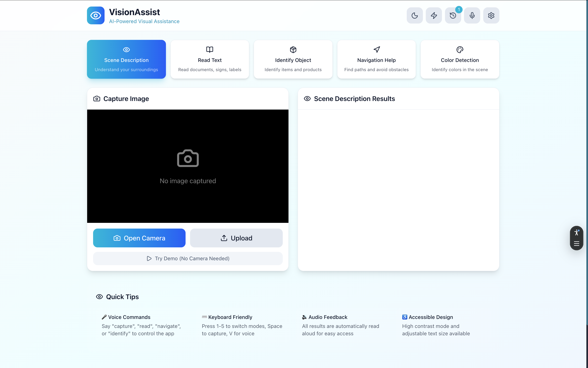Choose the Navigation Help arrow icon

click(377, 50)
